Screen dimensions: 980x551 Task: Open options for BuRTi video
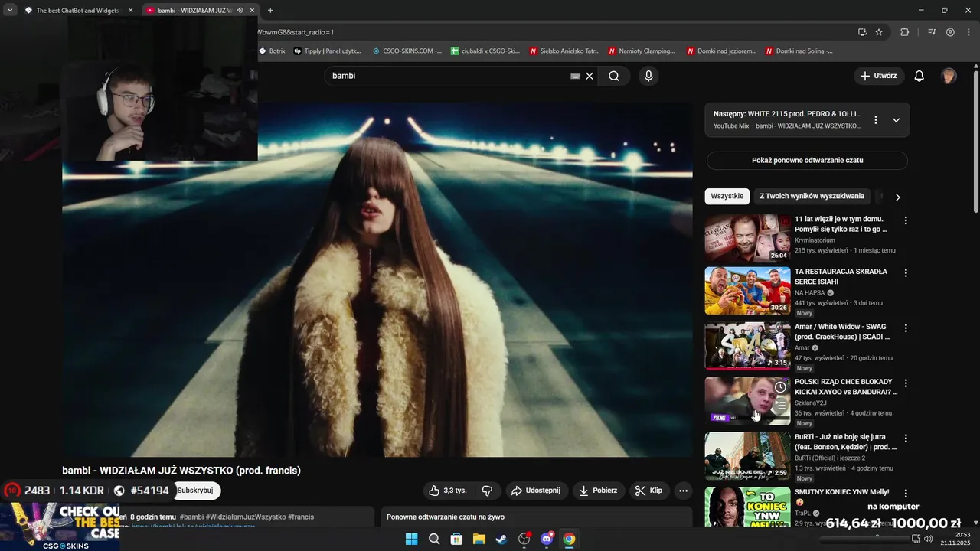click(906, 439)
